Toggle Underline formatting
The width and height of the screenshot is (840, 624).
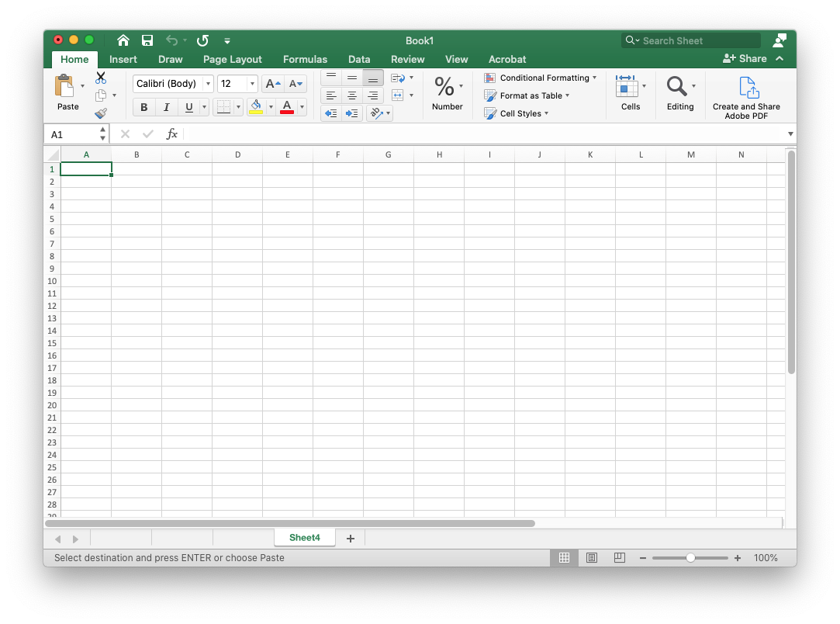(188, 107)
